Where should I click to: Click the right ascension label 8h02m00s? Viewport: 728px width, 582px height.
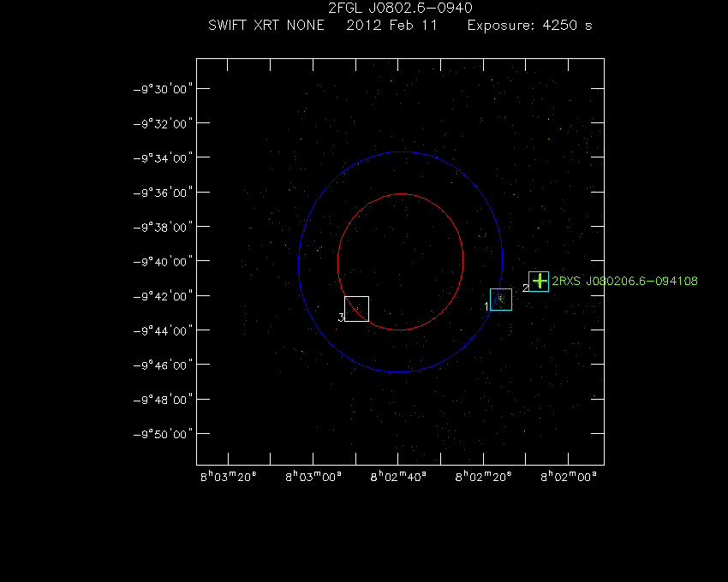[569, 477]
